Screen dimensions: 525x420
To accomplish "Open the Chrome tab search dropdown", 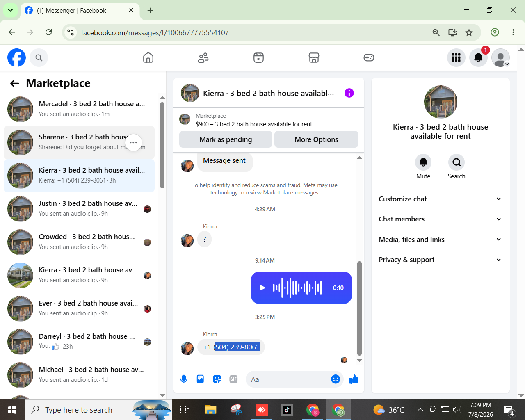I will click(10, 10).
